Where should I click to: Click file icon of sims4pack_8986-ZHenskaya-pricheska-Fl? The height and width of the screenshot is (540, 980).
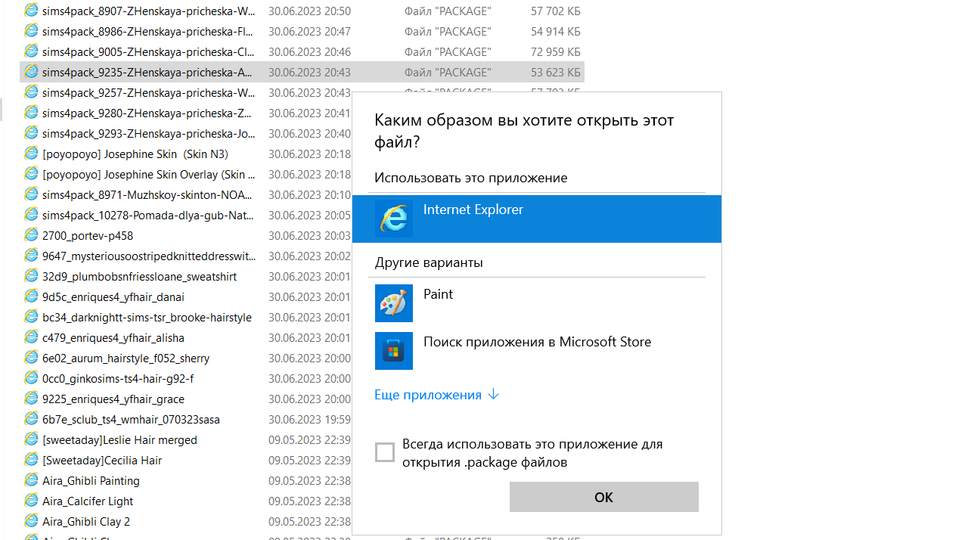pyautogui.click(x=31, y=31)
